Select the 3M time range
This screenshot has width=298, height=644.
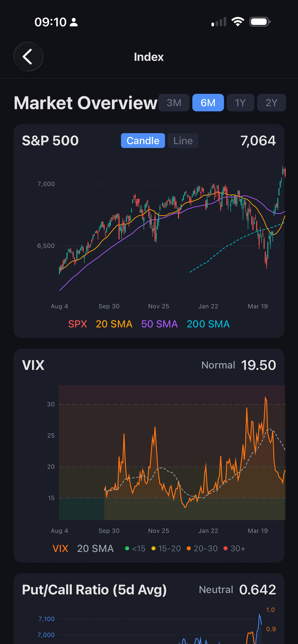[x=174, y=103]
